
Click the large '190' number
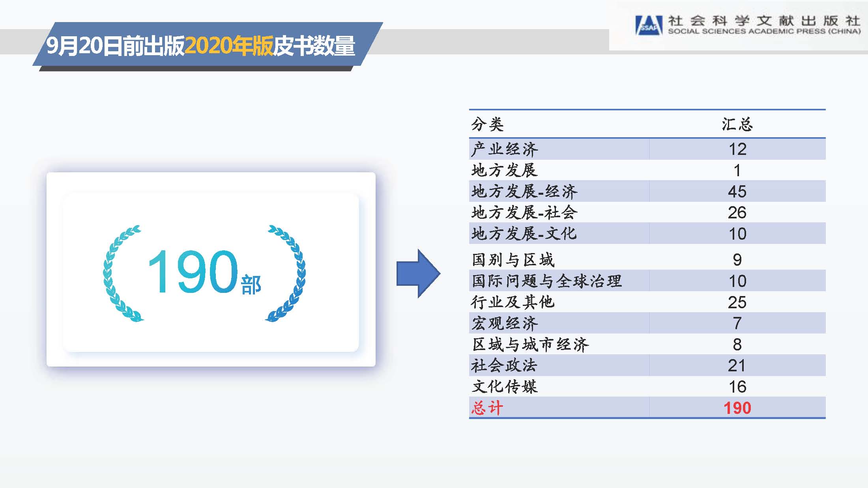click(193, 272)
